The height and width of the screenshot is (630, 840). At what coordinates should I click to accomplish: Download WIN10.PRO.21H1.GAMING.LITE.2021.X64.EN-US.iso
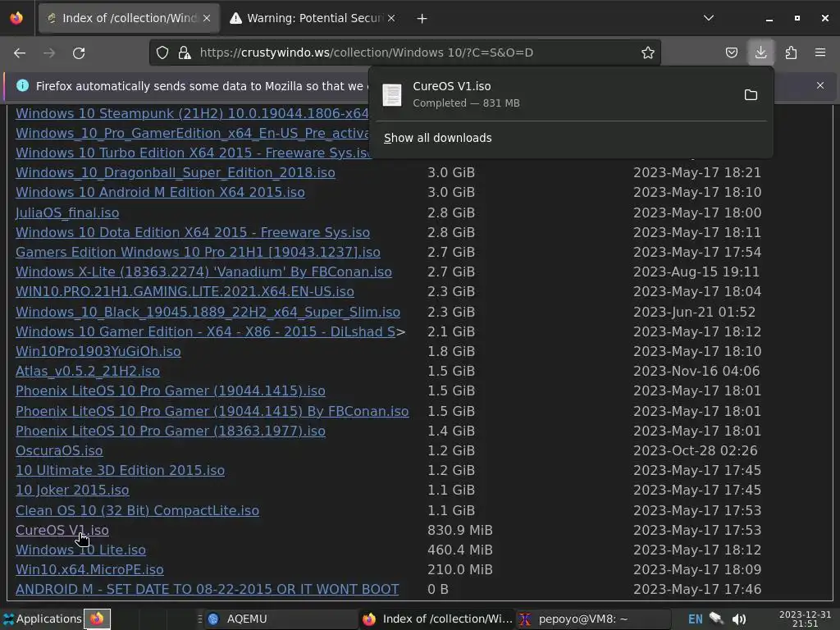(185, 291)
